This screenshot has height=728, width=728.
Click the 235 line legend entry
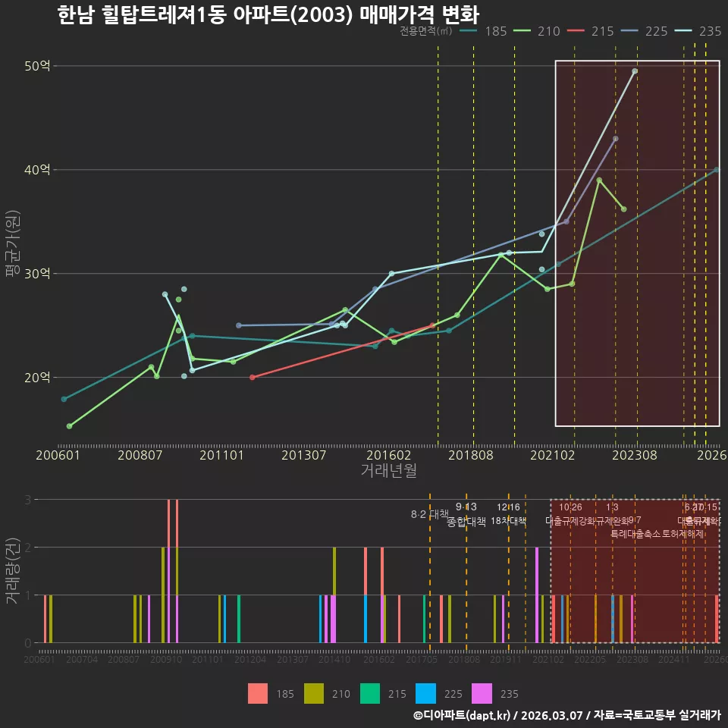pos(698,31)
